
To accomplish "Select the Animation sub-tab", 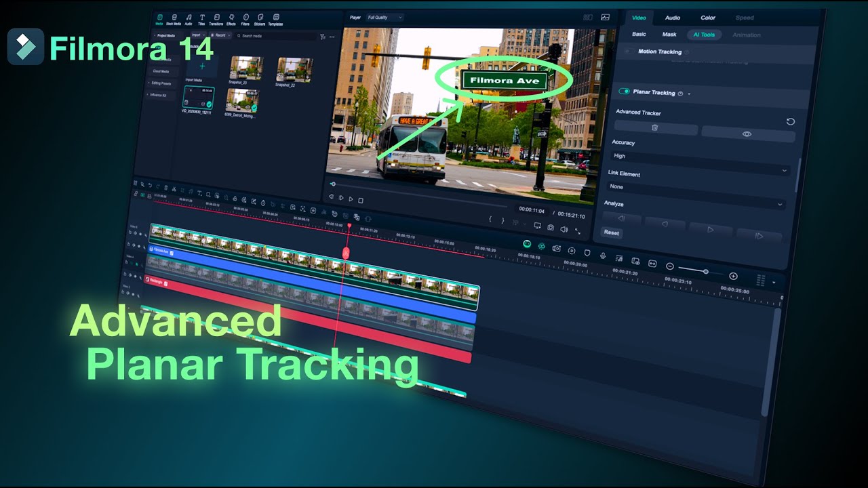I will (747, 35).
